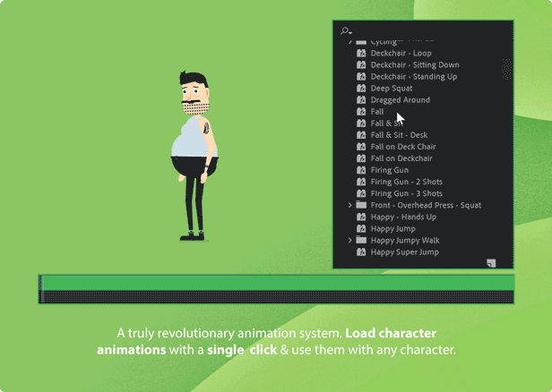The image size is (552, 392).
Task: Select the Fall animation
Action: click(x=377, y=112)
